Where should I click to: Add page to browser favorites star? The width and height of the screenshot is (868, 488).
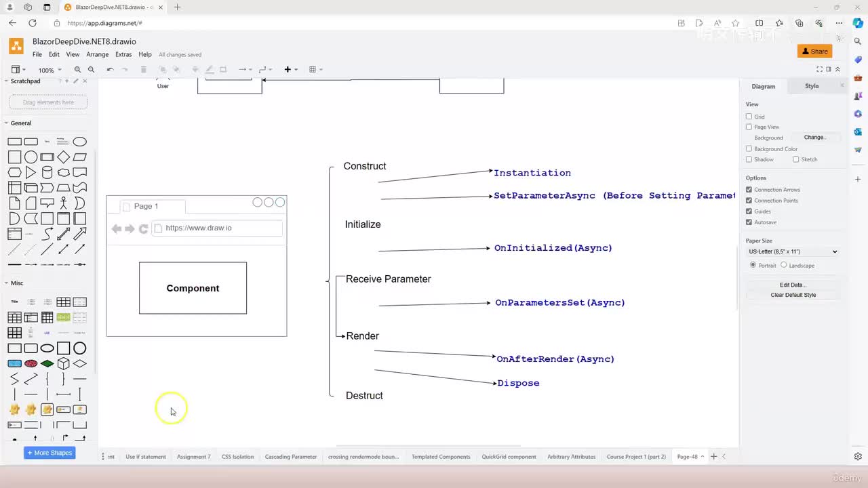(x=735, y=23)
